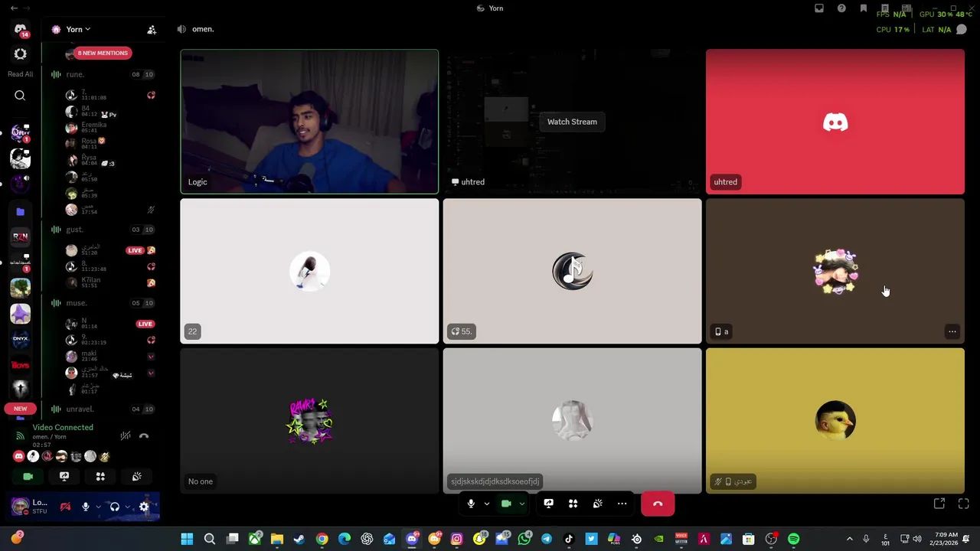The image size is (980, 551).
Task: Open the rune. voice channel
Action: [103, 74]
